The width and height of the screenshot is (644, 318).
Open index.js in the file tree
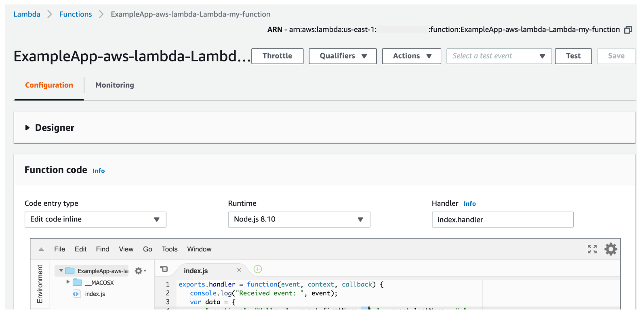point(95,294)
